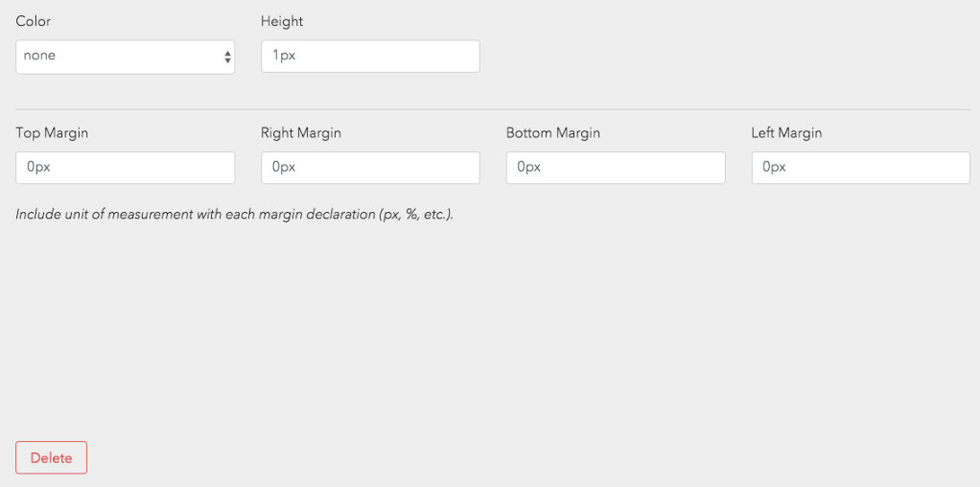980x487 pixels.
Task: Click the Height field label
Action: [x=282, y=21]
